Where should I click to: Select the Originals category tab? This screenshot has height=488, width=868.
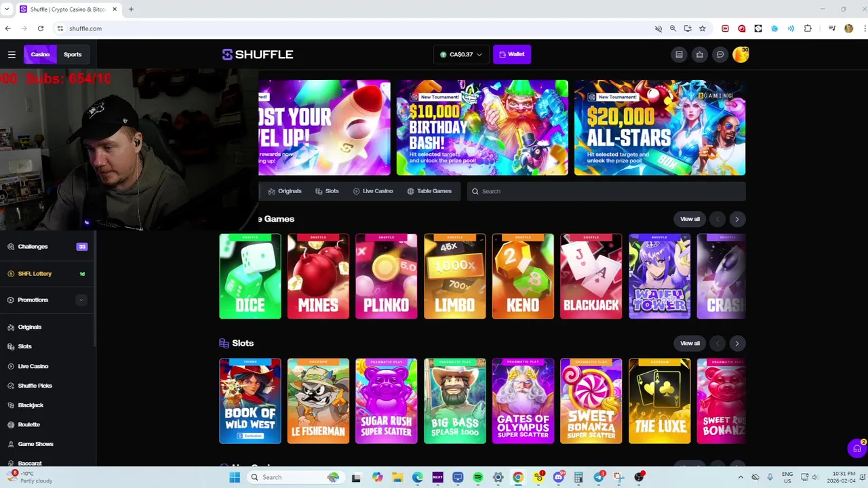(285, 191)
